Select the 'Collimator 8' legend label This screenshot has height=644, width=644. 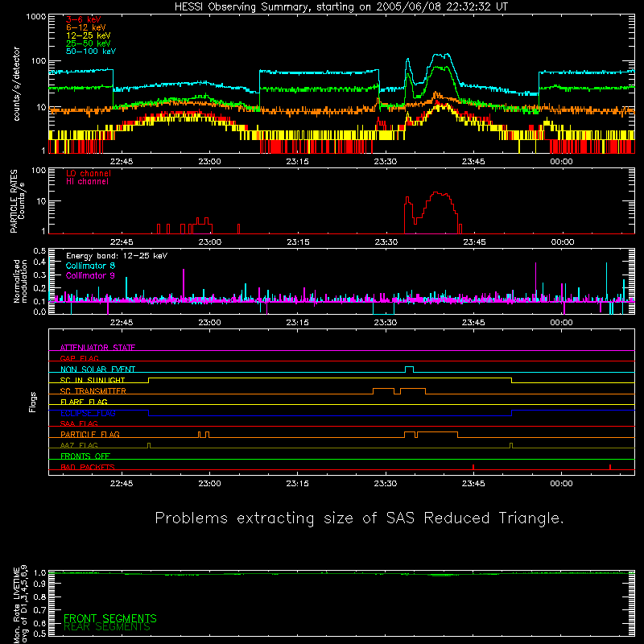click(x=90, y=266)
